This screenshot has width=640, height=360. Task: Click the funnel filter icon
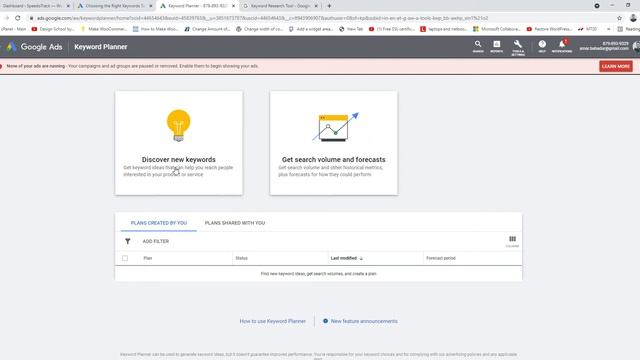[x=128, y=241]
